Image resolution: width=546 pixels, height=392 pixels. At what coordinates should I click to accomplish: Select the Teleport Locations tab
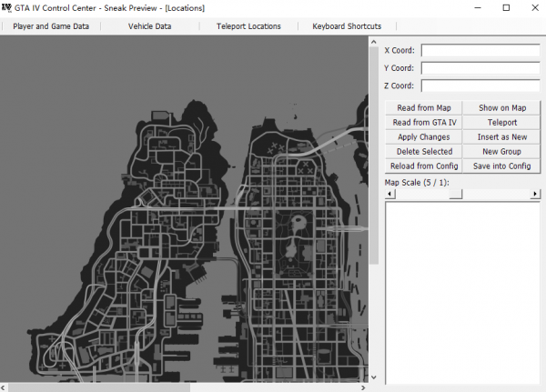click(x=248, y=26)
